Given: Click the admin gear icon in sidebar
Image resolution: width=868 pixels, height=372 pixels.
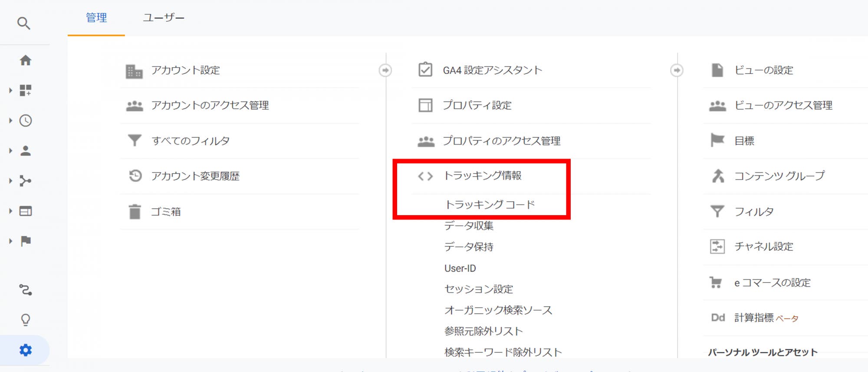Looking at the screenshot, I should coord(26,350).
